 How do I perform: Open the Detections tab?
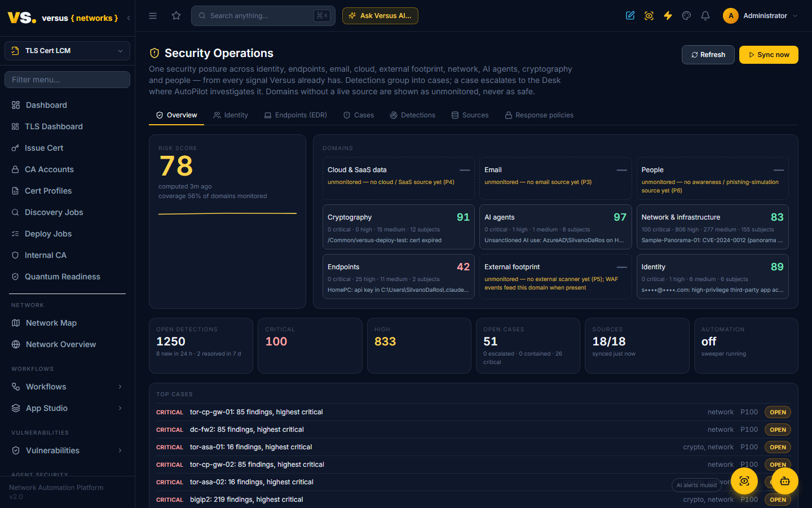click(413, 115)
